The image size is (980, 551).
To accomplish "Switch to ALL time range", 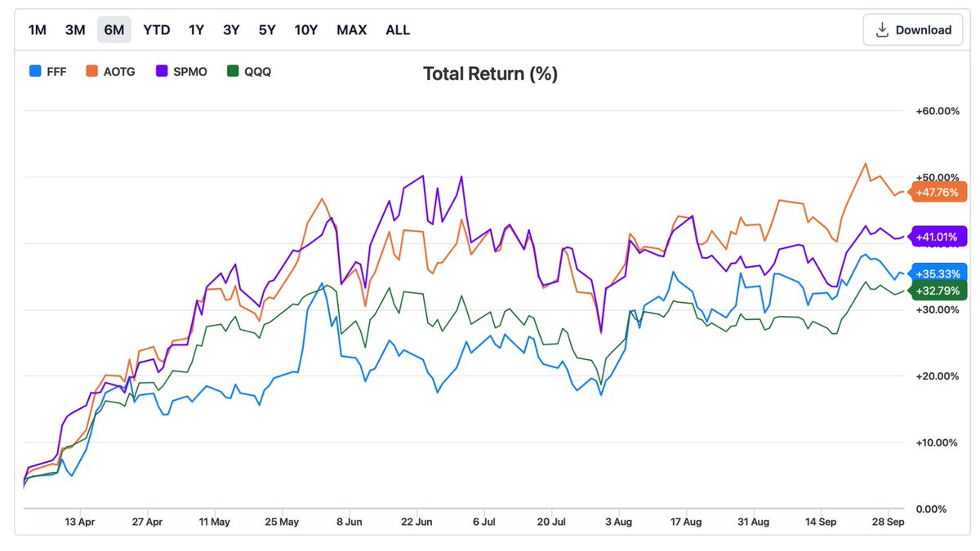I will pos(398,30).
